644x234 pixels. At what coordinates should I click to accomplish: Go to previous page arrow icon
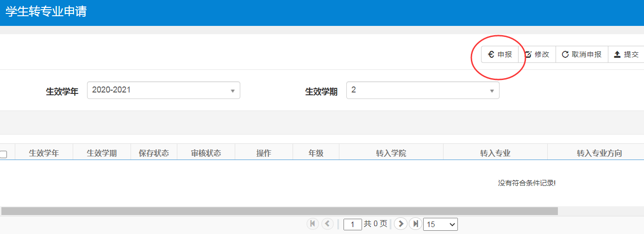click(x=327, y=224)
